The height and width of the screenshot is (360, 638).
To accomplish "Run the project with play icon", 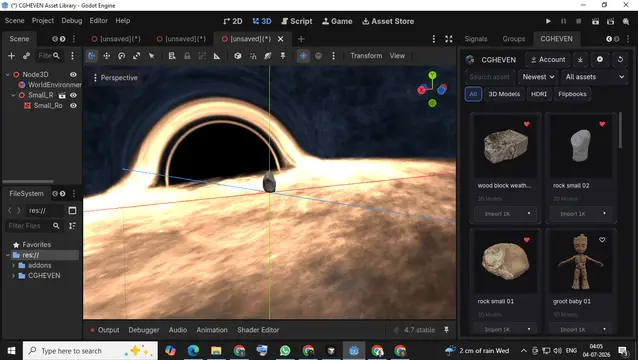I will (548, 21).
